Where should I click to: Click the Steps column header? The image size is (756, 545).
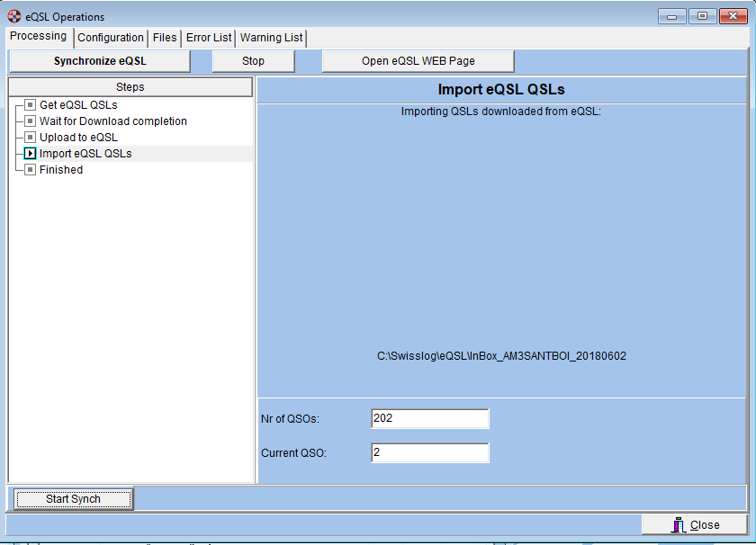click(x=130, y=87)
